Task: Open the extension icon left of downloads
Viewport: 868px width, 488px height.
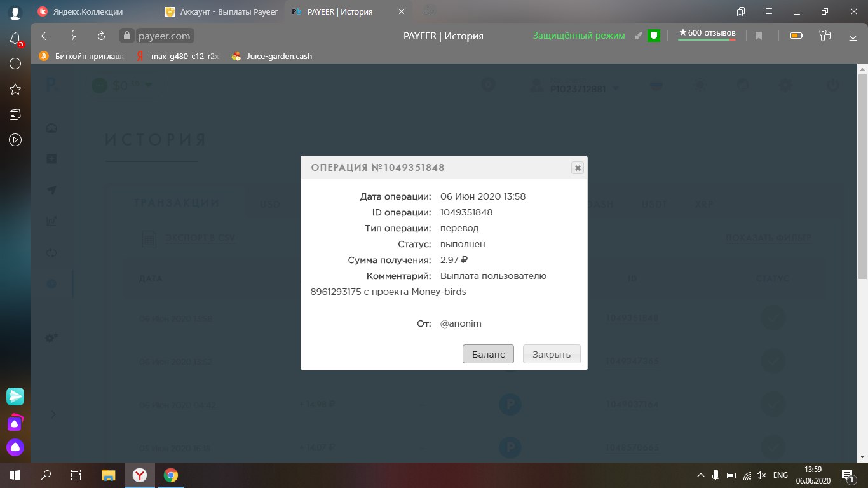Action: (825, 36)
